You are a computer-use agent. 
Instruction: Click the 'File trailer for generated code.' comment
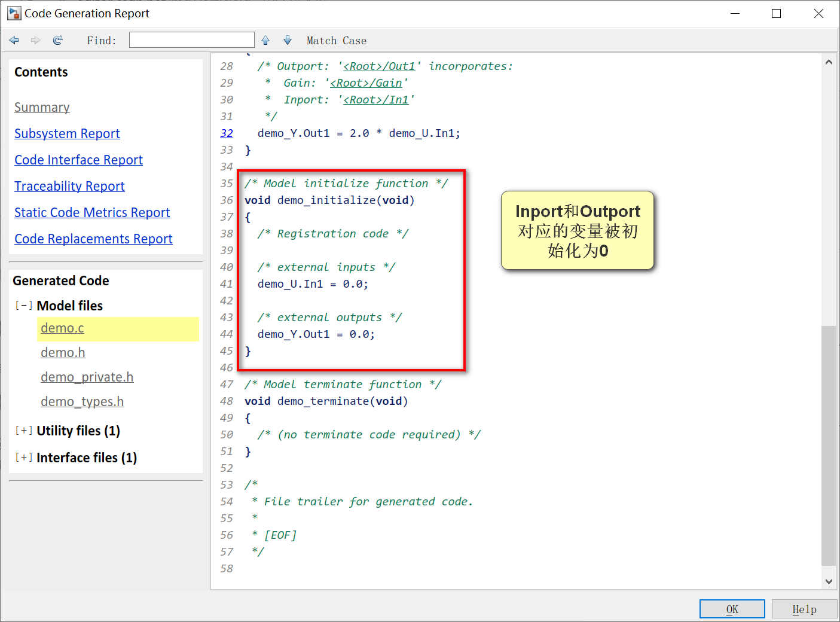368,502
